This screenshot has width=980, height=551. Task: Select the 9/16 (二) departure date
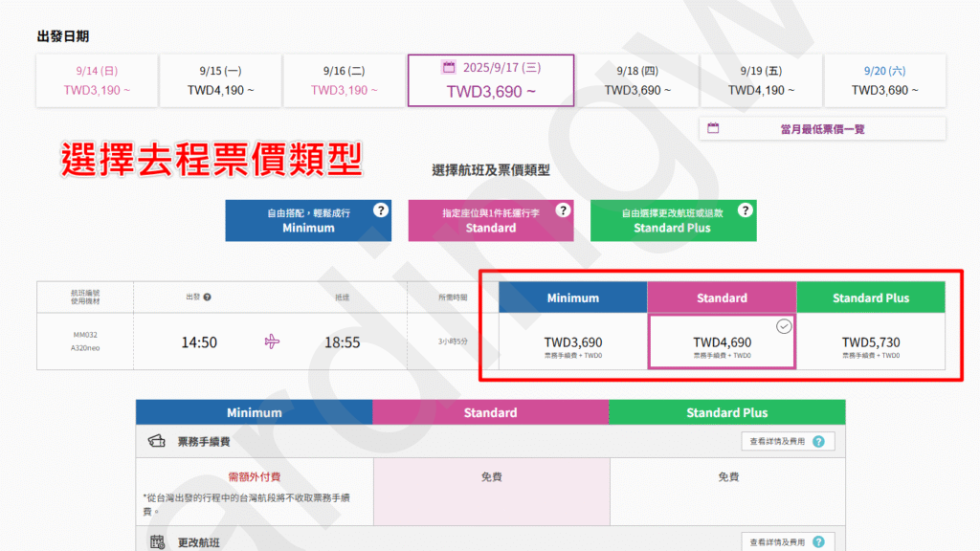click(x=345, y=80)
